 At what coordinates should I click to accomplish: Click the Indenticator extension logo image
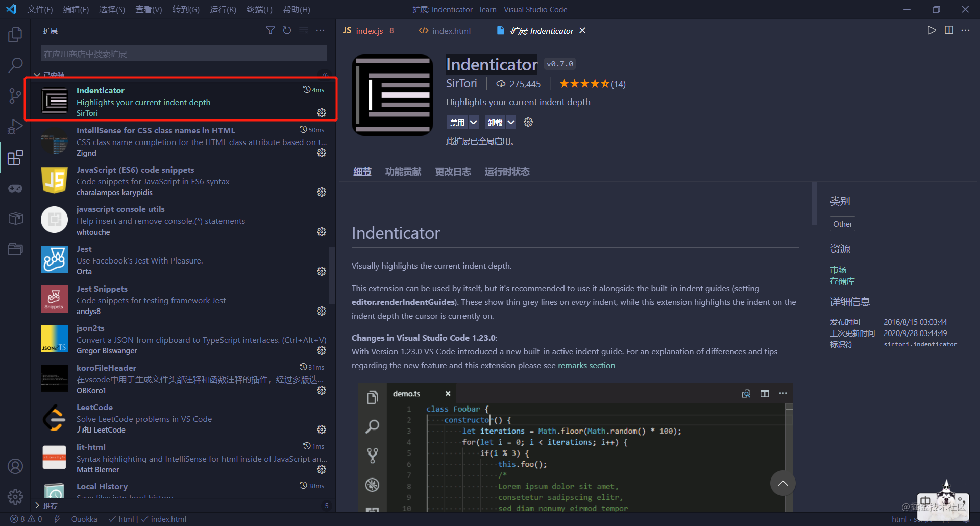(x=393, y=95)
